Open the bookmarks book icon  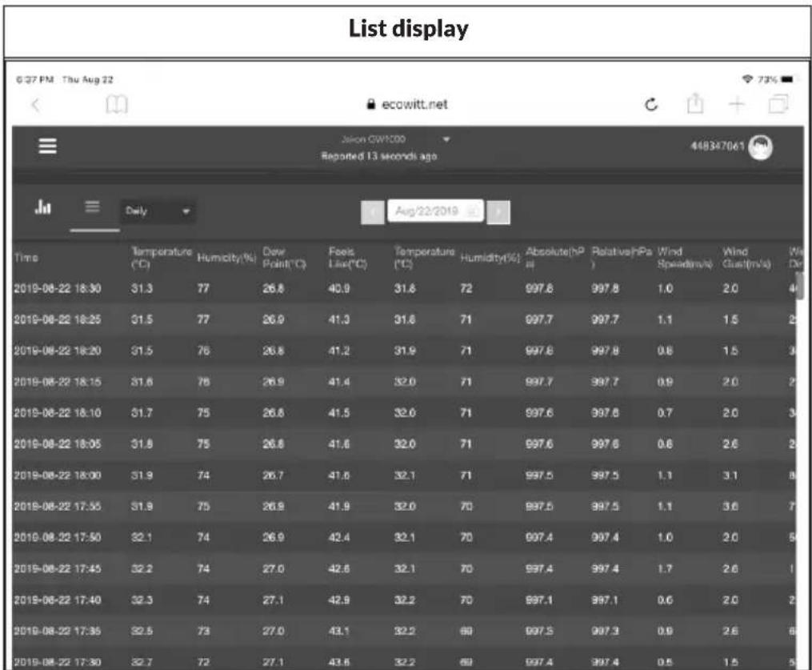click(x=117, y=105)
